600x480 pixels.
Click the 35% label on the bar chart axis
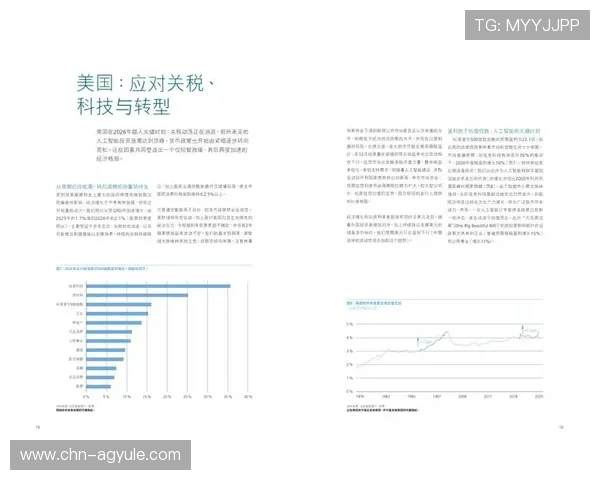(228, 397)
